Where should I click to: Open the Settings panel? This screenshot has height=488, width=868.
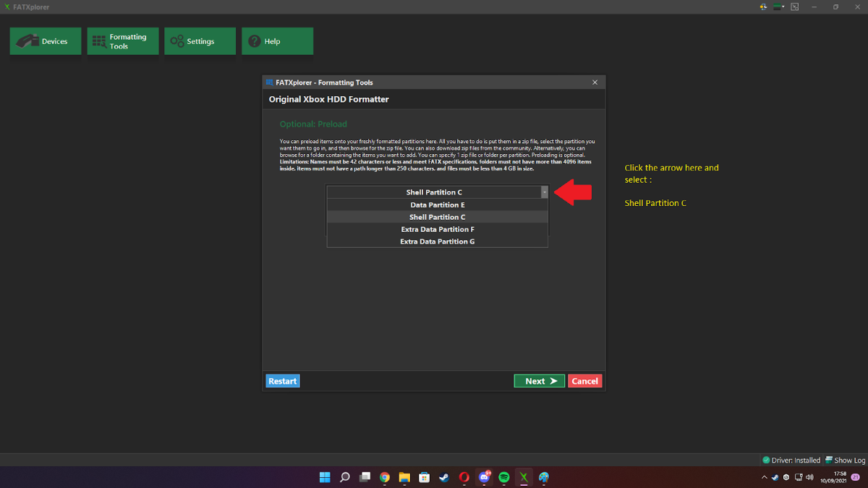coord(200,41)
